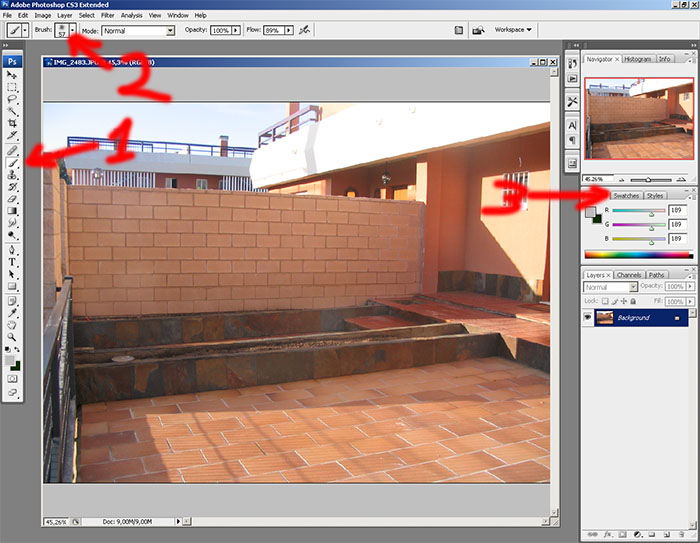Select the Dodge/Burn tool
The height and width of the screenshot is (543, 700).
(12, 234)
